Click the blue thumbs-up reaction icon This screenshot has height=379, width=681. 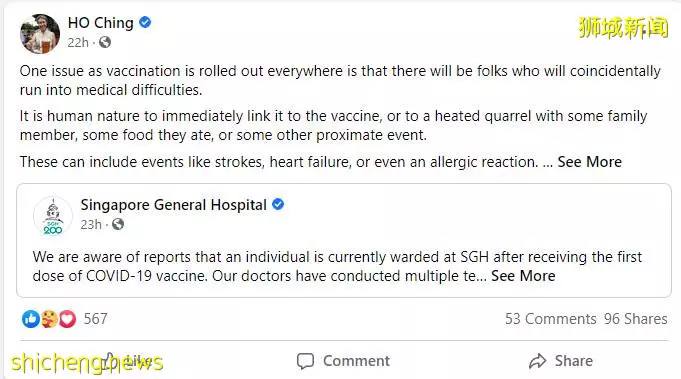(x=31, y=319)
